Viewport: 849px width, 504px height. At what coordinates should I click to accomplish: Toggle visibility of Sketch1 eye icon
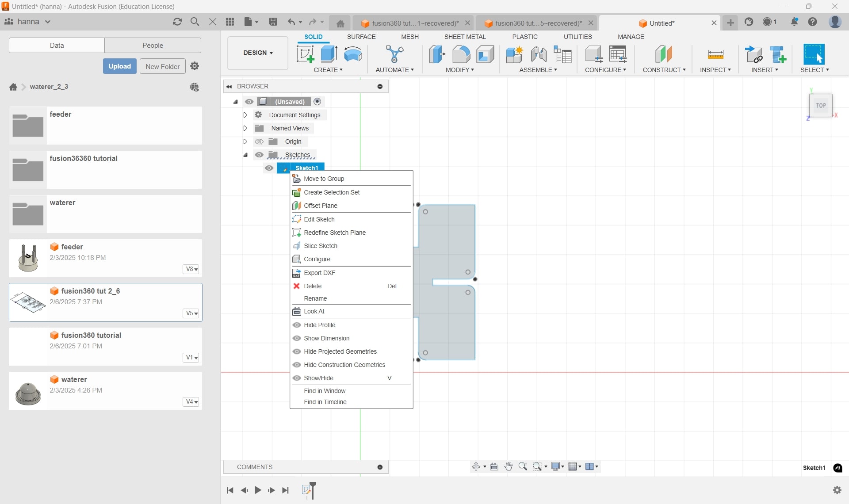269,168
